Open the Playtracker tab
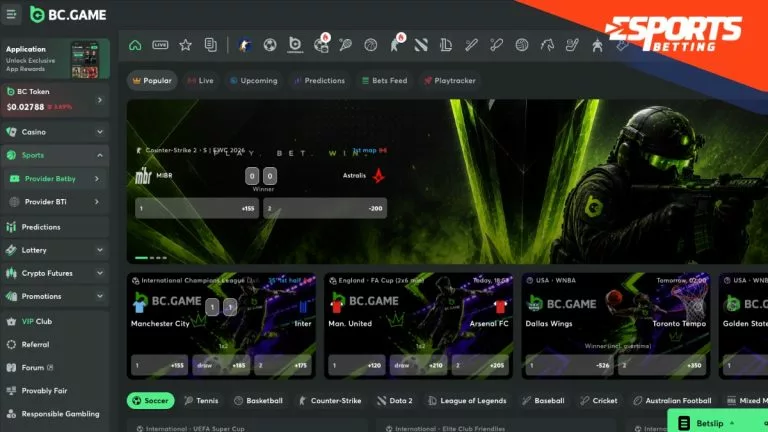The width and height of the screenshot is (768, 432). [450, 80]
